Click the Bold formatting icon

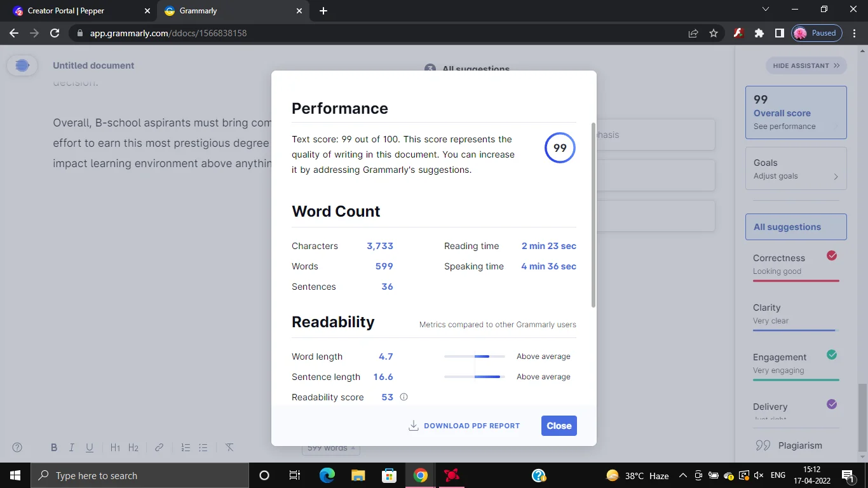pos(54,448)
